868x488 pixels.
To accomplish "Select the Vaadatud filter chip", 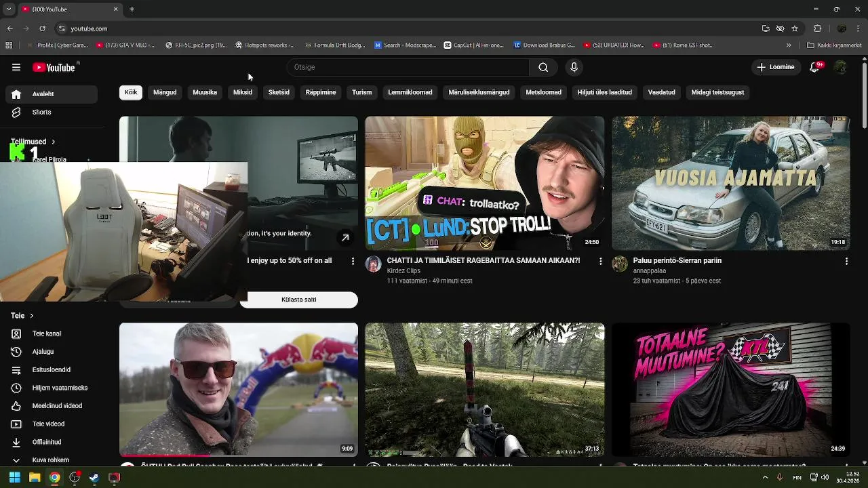I will pos(662,92).
